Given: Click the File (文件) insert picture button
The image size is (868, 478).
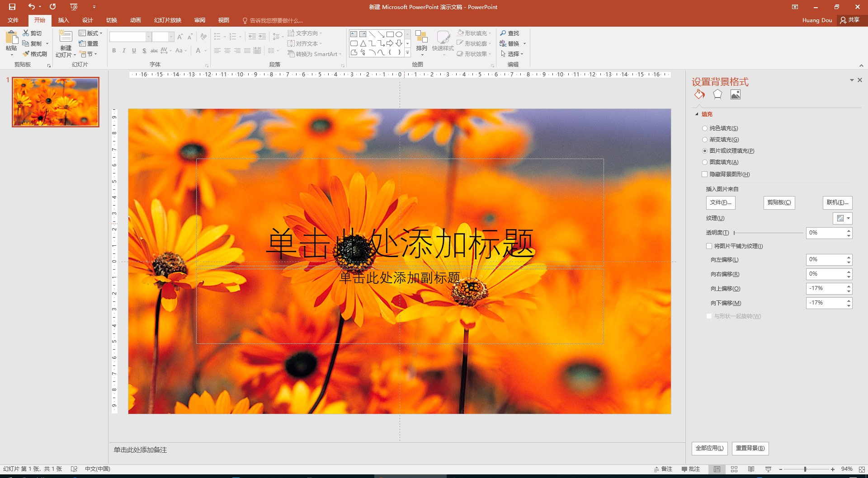Looking at the screenshot, I should point(720,202).
